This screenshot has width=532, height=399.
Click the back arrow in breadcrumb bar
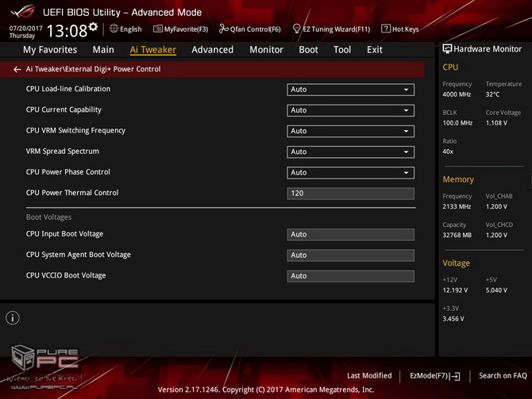(17, 69)
